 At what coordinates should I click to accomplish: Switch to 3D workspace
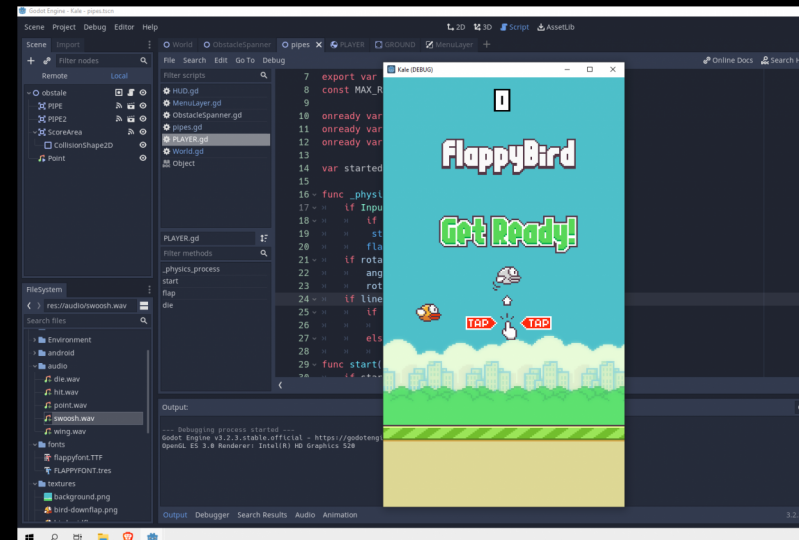483,27
